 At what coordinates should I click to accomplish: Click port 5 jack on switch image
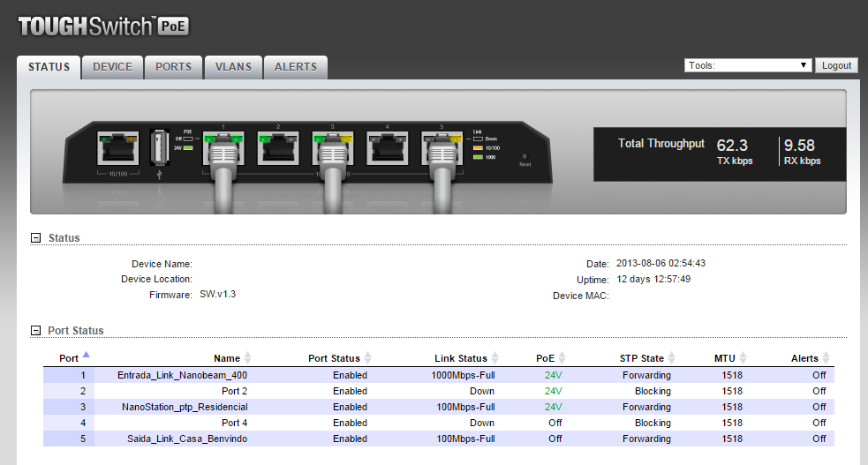click(x=442, y=148)
